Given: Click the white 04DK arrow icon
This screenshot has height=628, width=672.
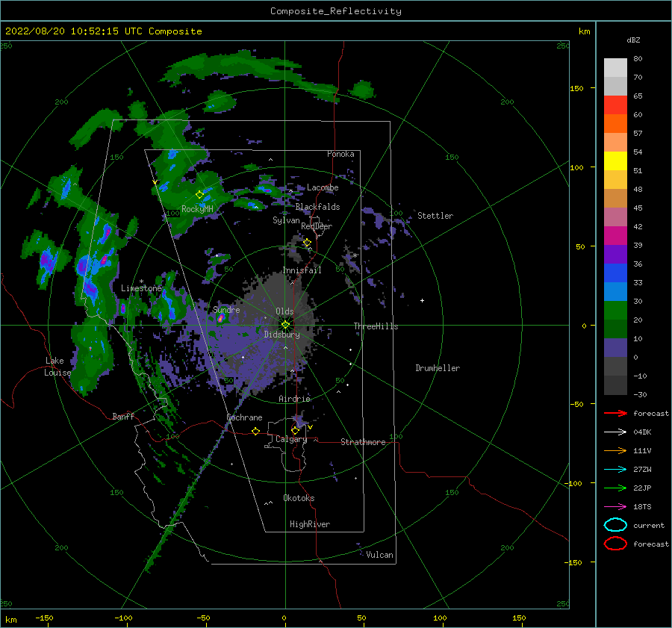Looking at the screenshot, I should coord(615,432).
